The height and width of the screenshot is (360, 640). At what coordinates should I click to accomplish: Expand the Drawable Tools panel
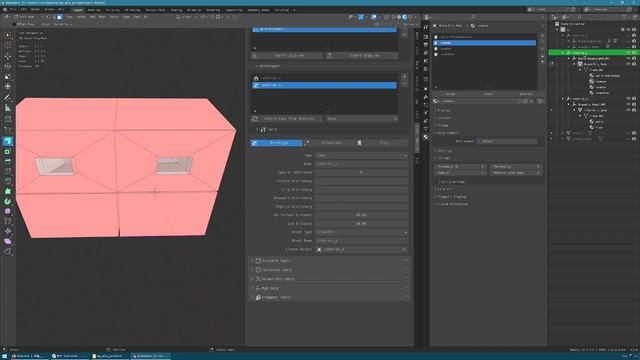click(x=329, y=260)
